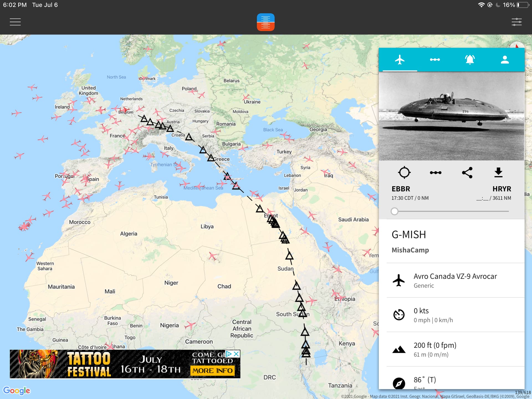Screen dimensions: 532x399
Task: Select destination airport HRYR
Action: click(502, 189)
